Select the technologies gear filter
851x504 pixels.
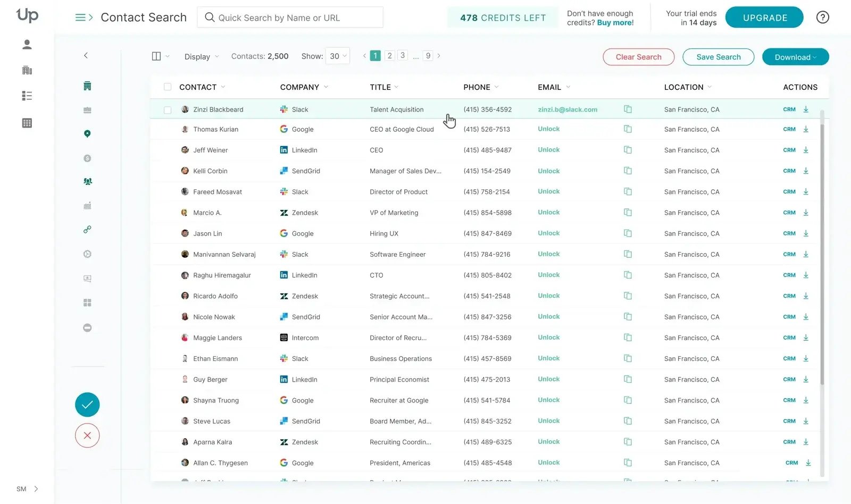[87, 254]
